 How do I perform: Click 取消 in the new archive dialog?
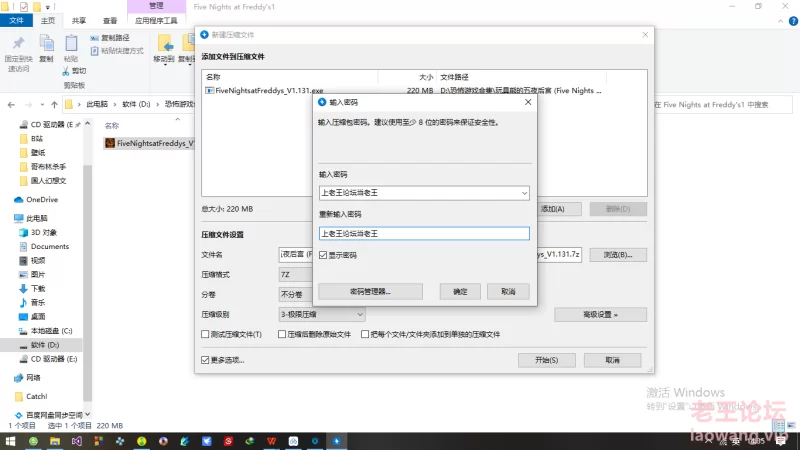pos(612,360)
